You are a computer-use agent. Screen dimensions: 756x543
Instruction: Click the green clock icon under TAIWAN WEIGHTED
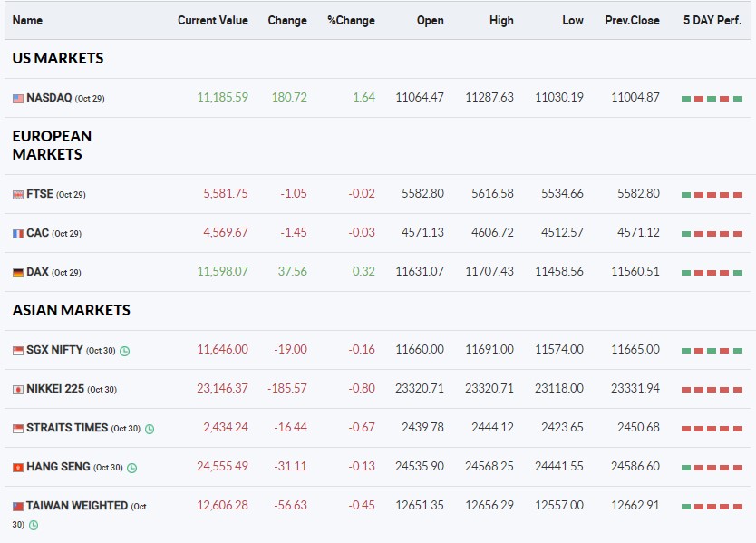(x=34, y=525)
